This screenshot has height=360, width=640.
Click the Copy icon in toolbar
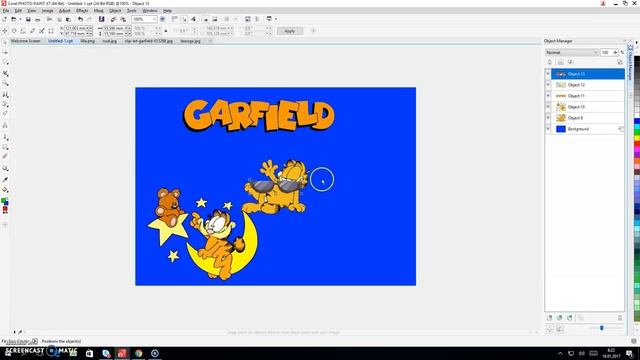pyautogui.click(x=59, y=19)
